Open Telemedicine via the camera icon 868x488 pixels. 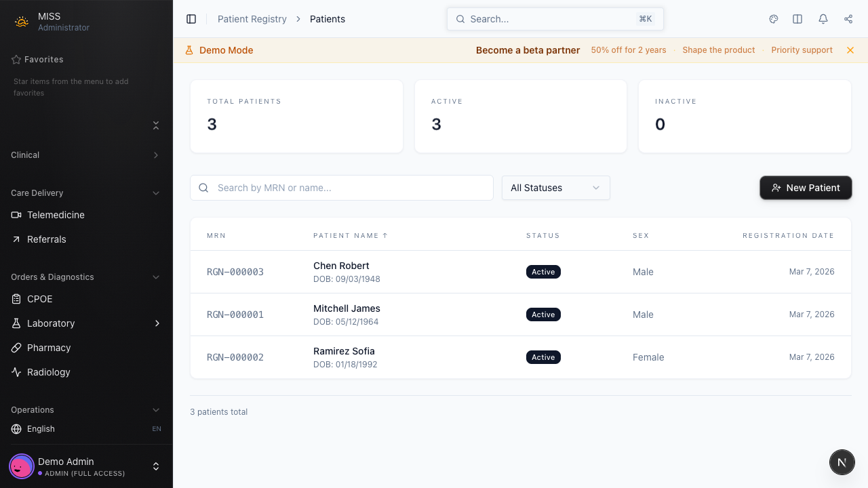coord(15,215)
